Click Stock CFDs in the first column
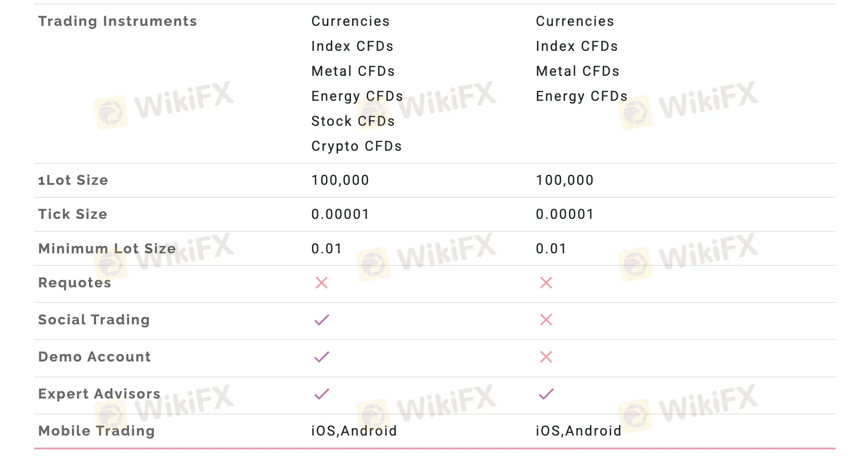Viewport: 868px width, 467px height. pyautogui.click(x=353, y=121)
